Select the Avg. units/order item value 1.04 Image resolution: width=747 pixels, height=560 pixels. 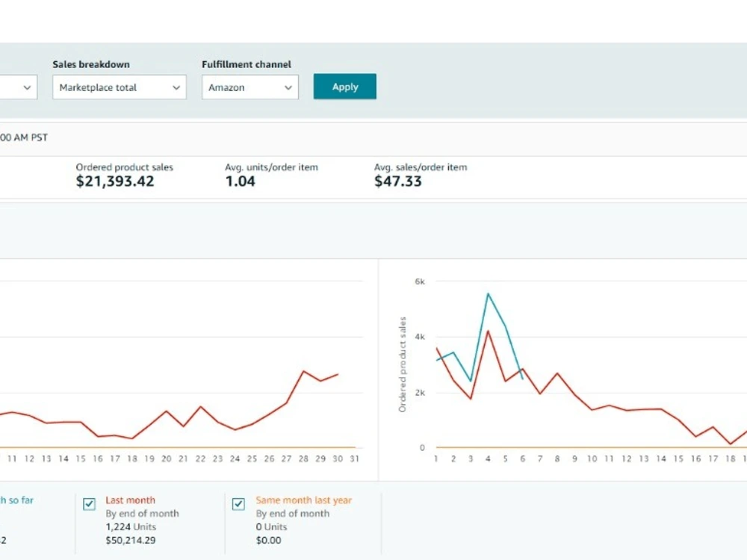click(x=240, y=181)
